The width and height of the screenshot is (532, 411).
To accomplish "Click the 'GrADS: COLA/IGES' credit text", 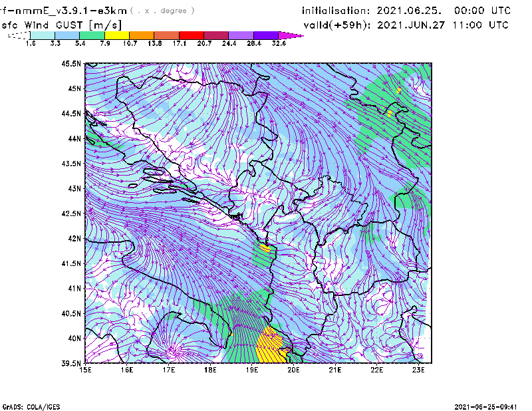I will [x=31, y=407].
